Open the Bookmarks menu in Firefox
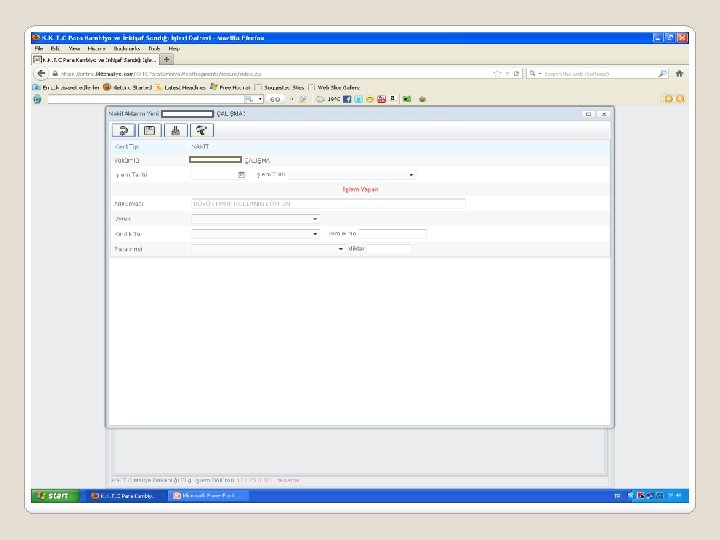The width and height of the screenshot is (720, 540). (127, 49)
